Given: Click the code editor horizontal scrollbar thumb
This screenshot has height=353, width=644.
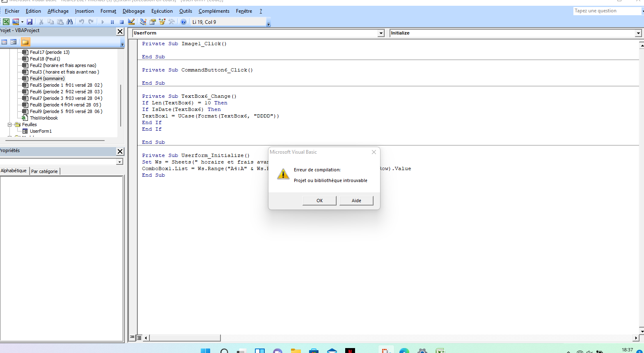Looking at the screenshot, I should click(185, 338).
